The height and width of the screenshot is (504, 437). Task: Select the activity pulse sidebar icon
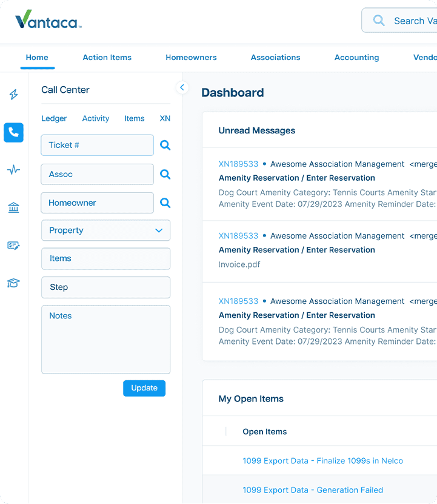coord(13,170)
